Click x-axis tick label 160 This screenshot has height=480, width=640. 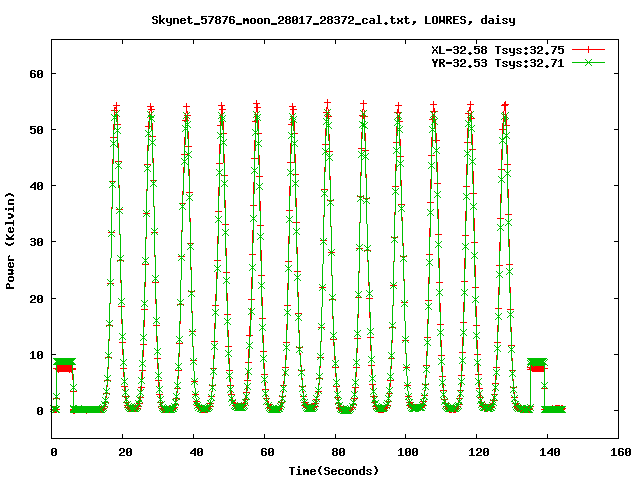coord(621,452)
